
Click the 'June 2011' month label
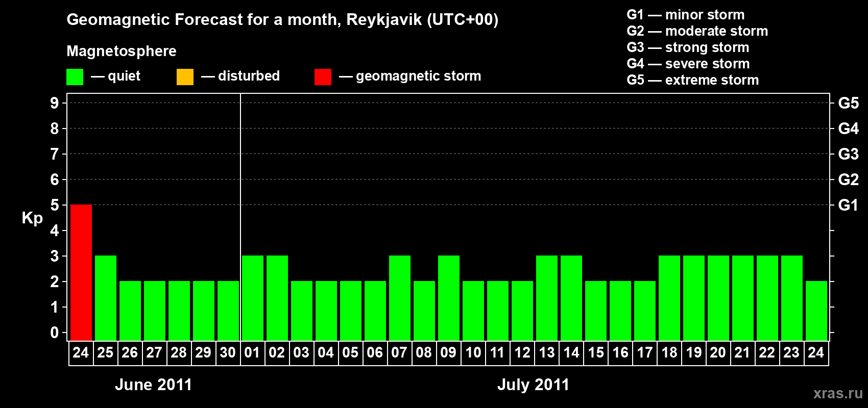point(153,385)
